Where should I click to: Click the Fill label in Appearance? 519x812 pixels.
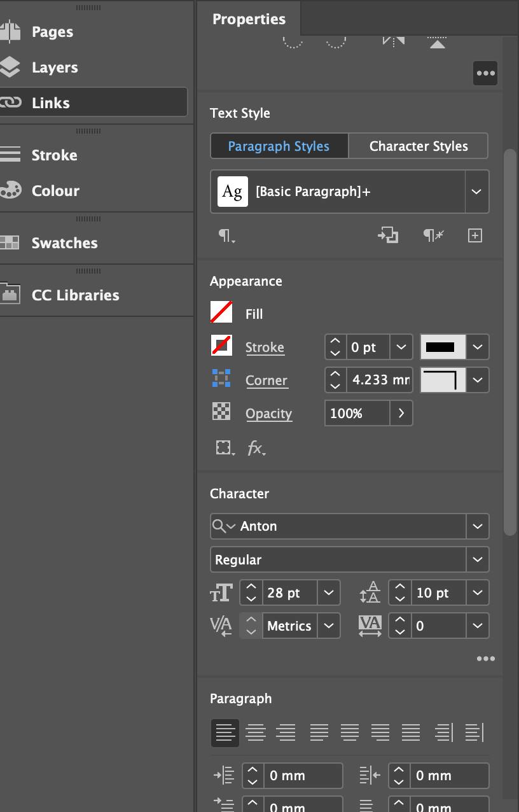[254, 314]
